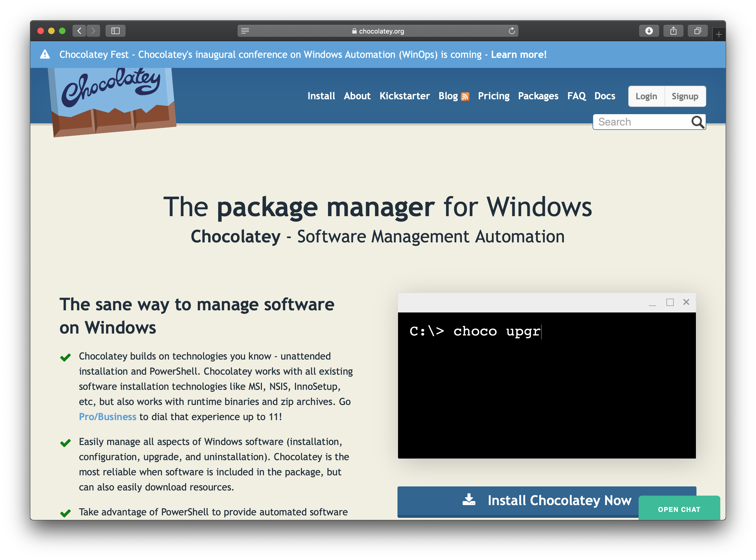This screenshot has height=560, width=756.
Task: Toggle the Safari sidebar button
Action: coord(115,31)
